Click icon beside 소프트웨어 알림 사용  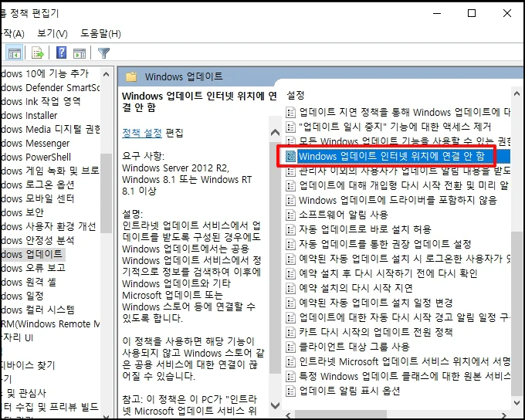click(x=290, y=215)
